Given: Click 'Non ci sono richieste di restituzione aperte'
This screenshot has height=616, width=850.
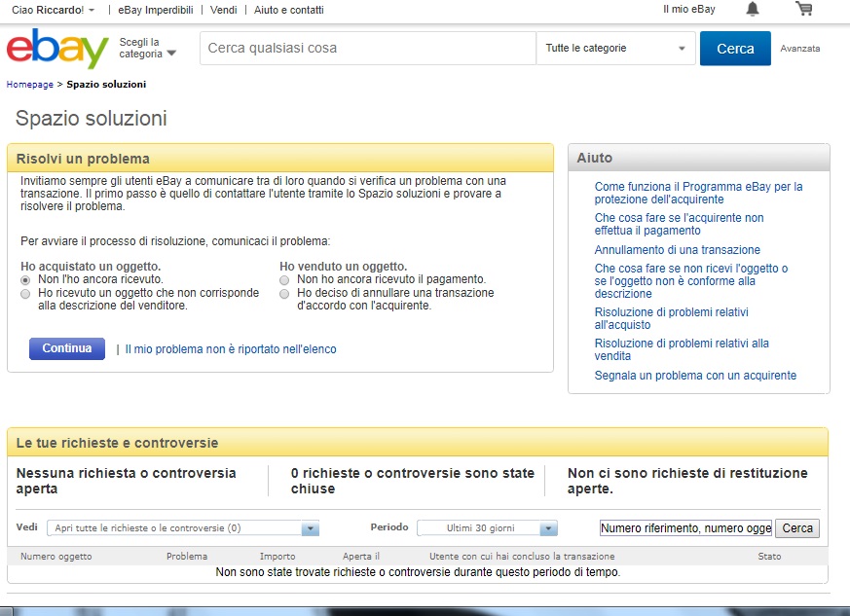Looking at the screenshot, I should click(687, 481).
